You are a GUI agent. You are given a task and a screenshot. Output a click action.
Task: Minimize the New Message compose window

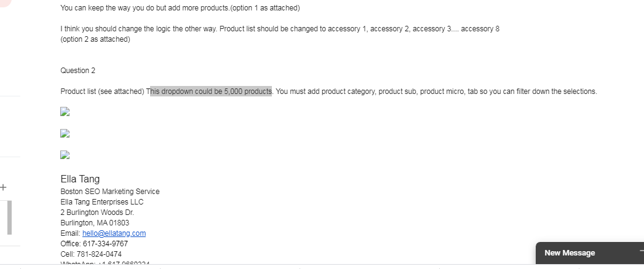[641, 251]
